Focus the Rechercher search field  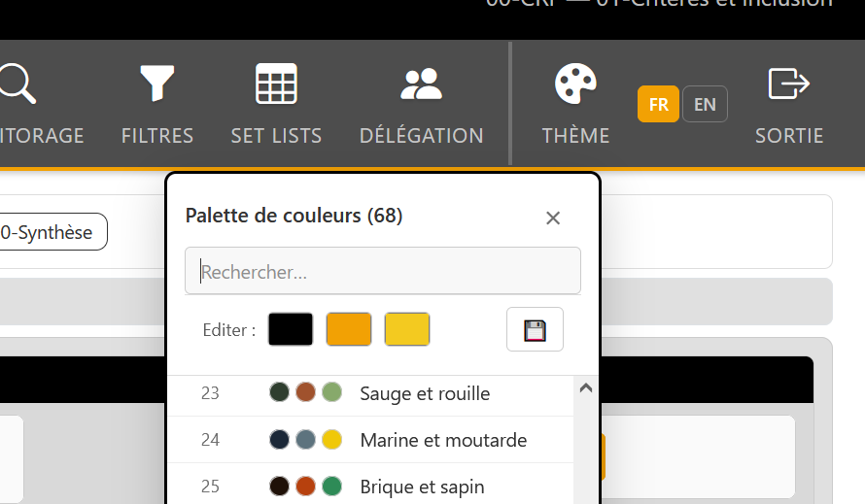[x=382, y=271]
